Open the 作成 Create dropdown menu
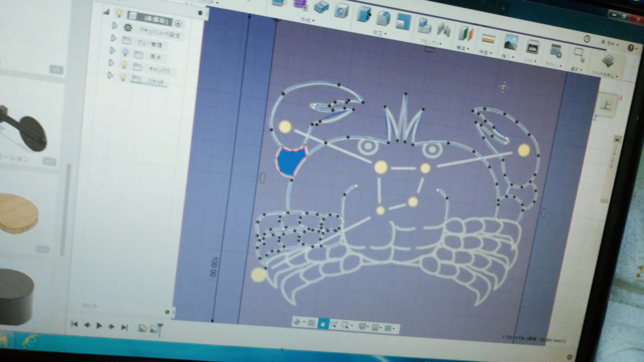Screen dimensions: 644x362 [x=307, y=19]
